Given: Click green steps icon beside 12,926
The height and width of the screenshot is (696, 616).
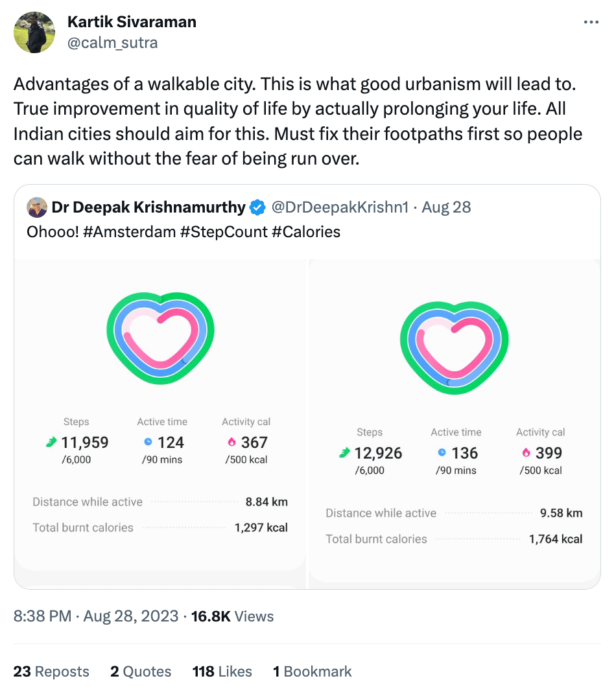Looking at the screenshot, I should click(345, 453).
